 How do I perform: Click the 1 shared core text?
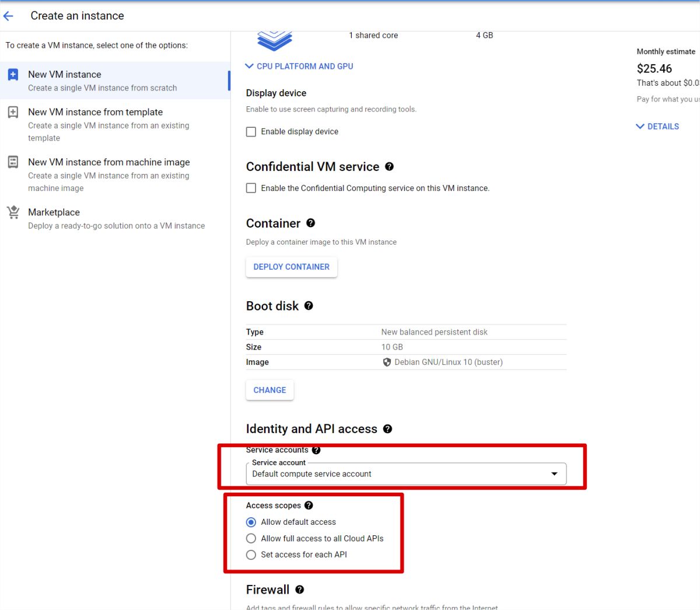[373, 36]
